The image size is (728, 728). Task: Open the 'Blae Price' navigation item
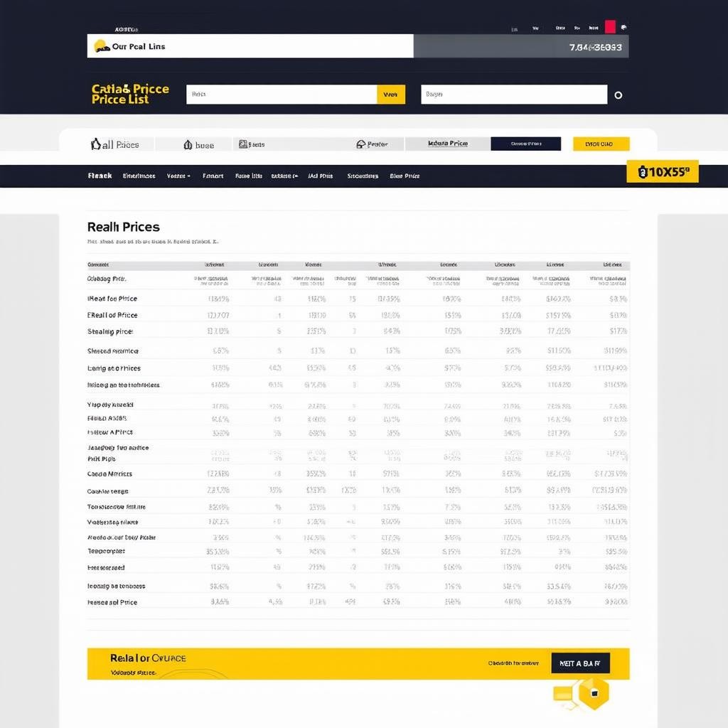(x=405, y=176)
